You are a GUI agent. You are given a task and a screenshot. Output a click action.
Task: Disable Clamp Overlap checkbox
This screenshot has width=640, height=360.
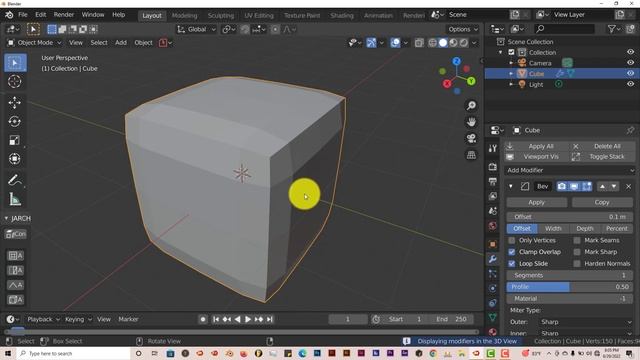512,252
